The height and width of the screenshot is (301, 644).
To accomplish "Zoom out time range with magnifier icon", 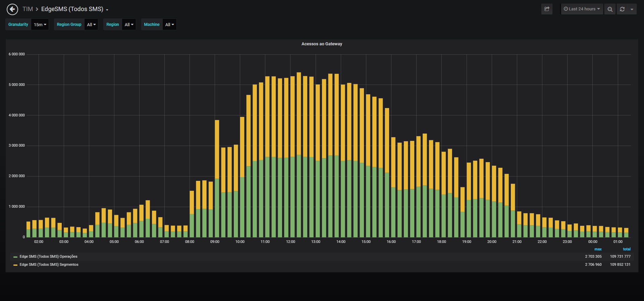I will coord(610,9).
